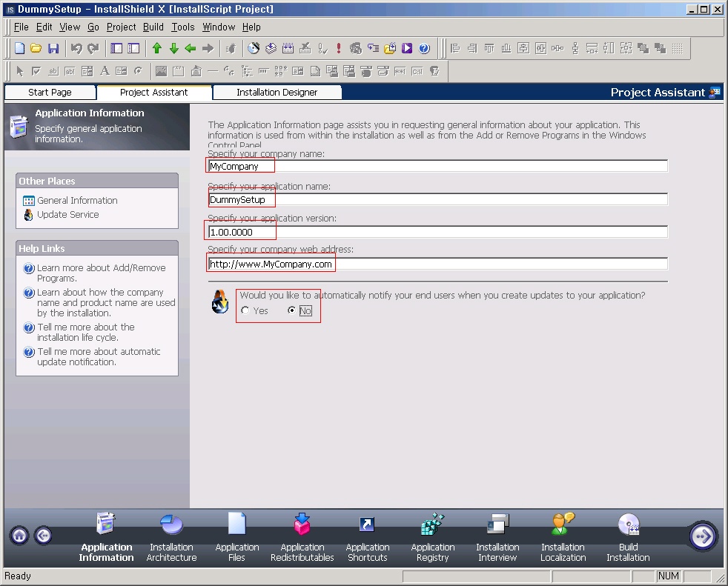Screen dimensions: 728x586
Task: Switch to the Installation Designer tab
Action: [x=277, y=93]
